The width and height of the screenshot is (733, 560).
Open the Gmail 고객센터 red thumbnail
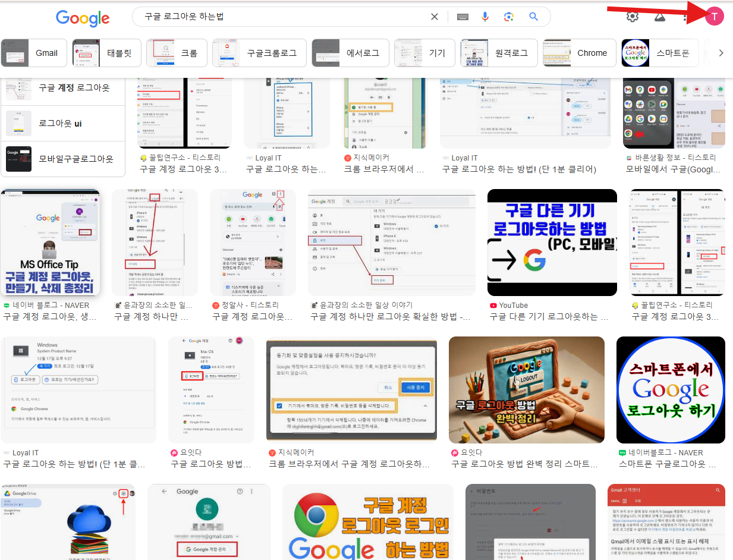tap(666, 522)
